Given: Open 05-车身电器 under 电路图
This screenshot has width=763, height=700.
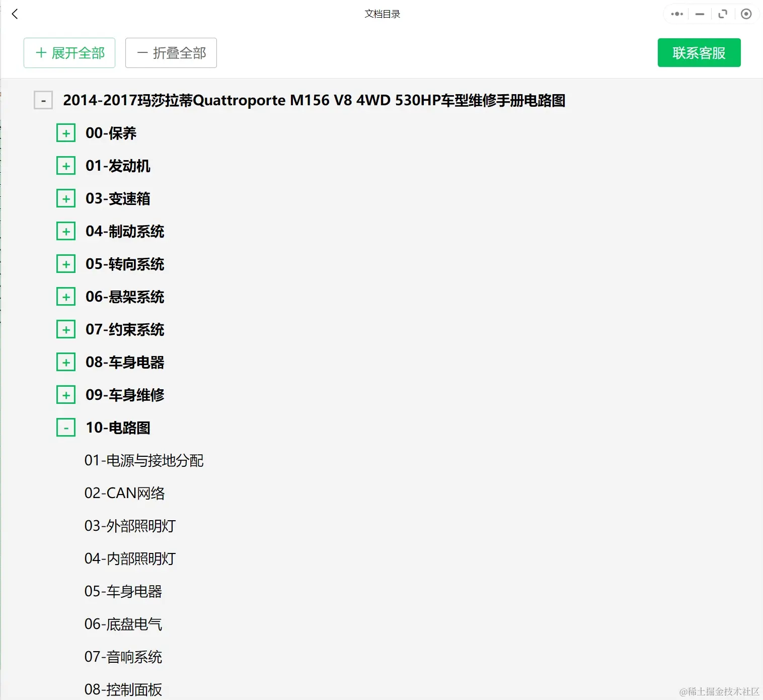Looking at the screenshot, I should [123, 591].
